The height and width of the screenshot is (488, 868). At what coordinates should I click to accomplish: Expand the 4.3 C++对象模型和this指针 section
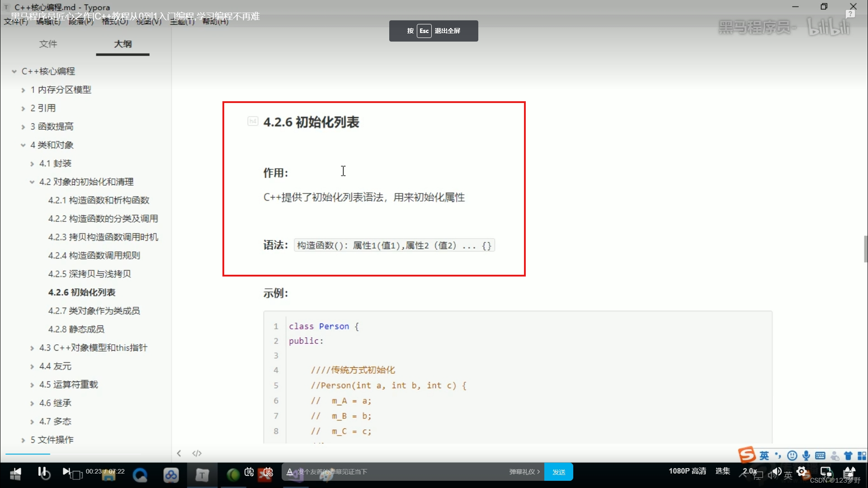coord(32,347)
